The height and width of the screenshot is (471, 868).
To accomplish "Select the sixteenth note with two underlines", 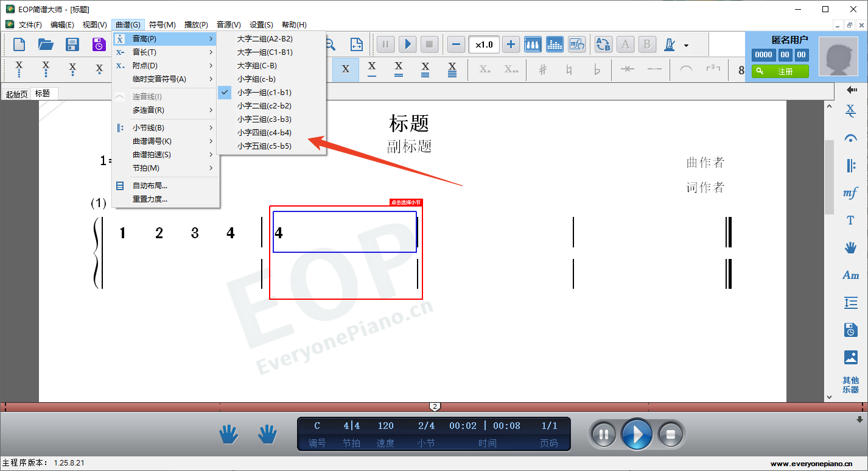I will 399,69.
